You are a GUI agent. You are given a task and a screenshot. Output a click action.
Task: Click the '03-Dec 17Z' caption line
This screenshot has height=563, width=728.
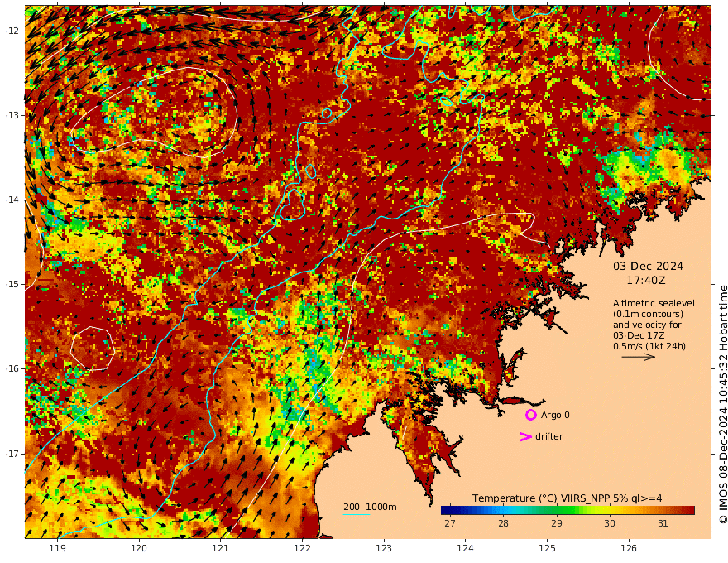coord(639,335)
